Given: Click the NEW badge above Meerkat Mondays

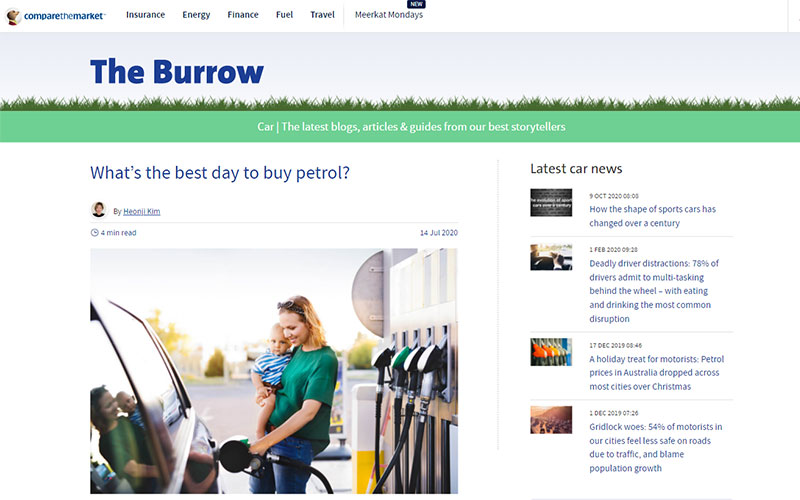Looking at the screenshot, I should (416, 4).
